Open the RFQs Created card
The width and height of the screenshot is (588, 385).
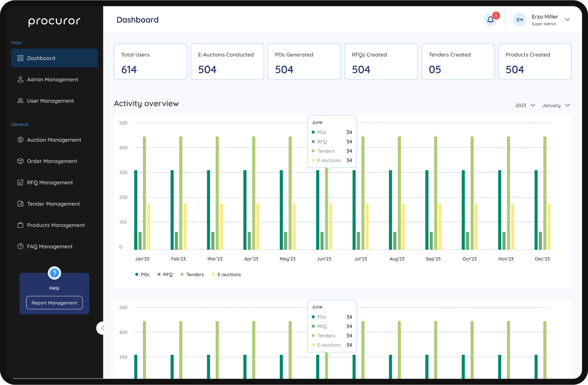click(381, 61)
